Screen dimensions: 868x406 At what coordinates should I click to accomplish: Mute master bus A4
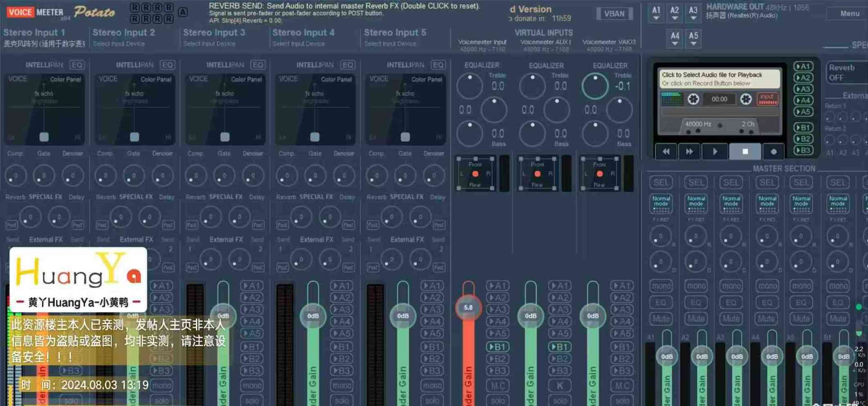(x=767, y=318)
